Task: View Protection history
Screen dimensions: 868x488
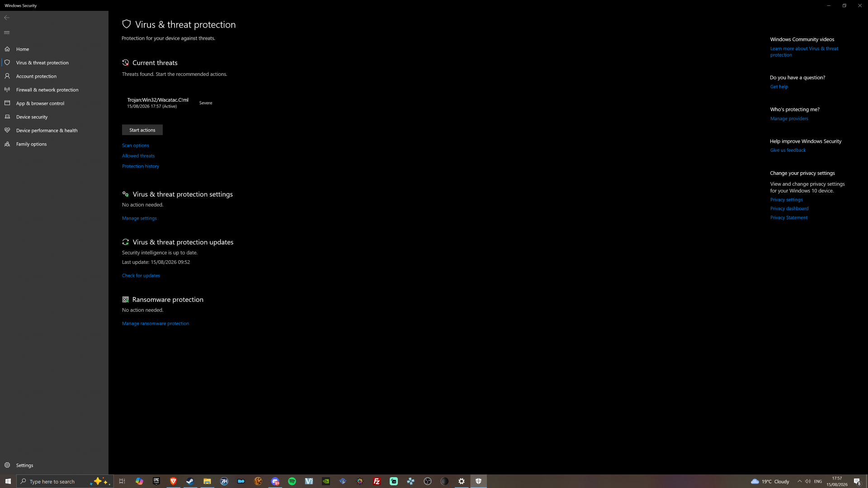Action: tap(141, 166)
